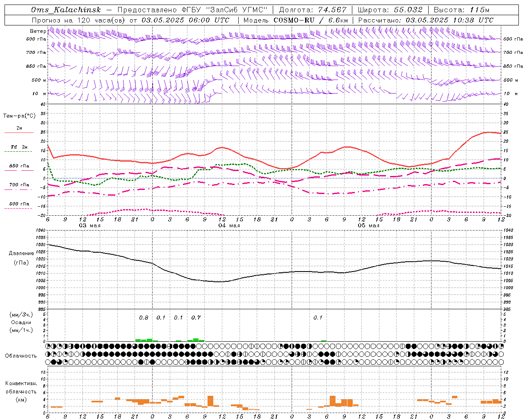Image resolution: width=525 pixels, height=420 pixels.
Task: Click the Тем-ра(°C) axis label
Action: click(x=19, y=116)
